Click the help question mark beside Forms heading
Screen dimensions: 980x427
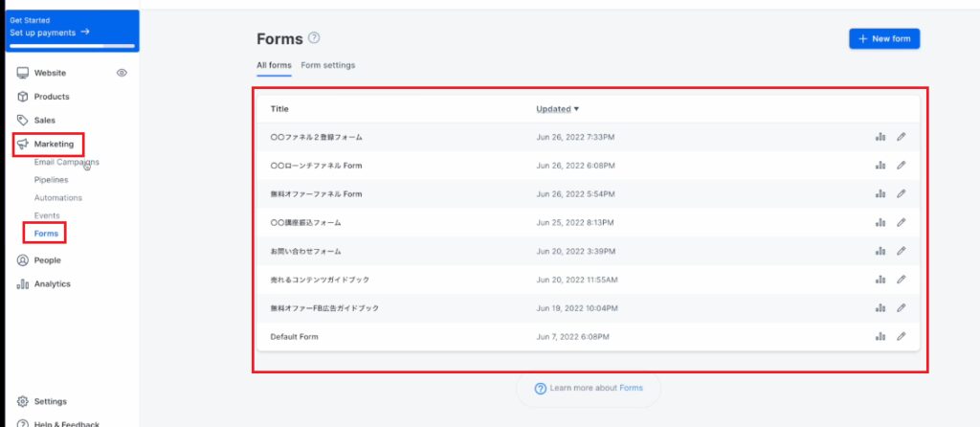point(314,37)
